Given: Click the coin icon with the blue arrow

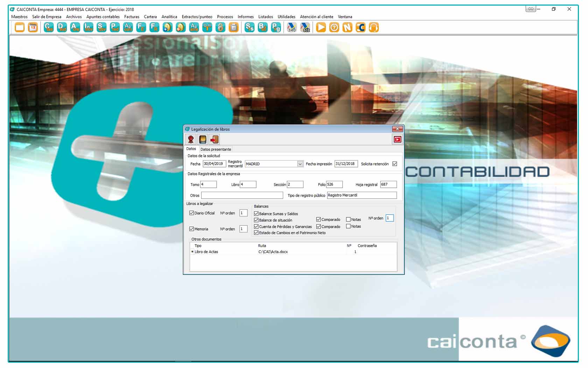Looking at the screenshot, I should [168, 27].
